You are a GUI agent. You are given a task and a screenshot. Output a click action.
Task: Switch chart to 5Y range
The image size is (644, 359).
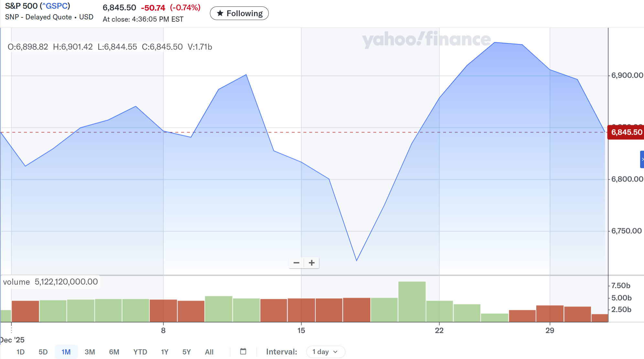point(187,352)
